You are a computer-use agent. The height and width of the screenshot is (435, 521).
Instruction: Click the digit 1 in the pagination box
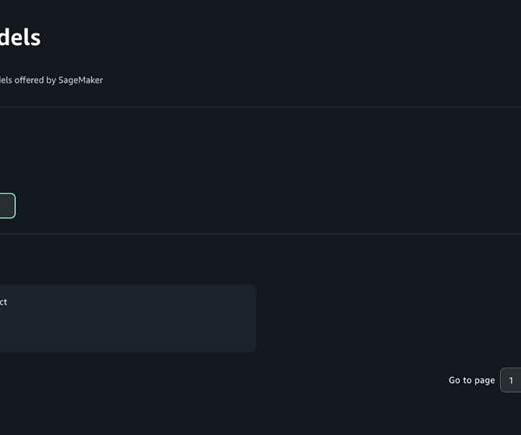coord(511,380)
